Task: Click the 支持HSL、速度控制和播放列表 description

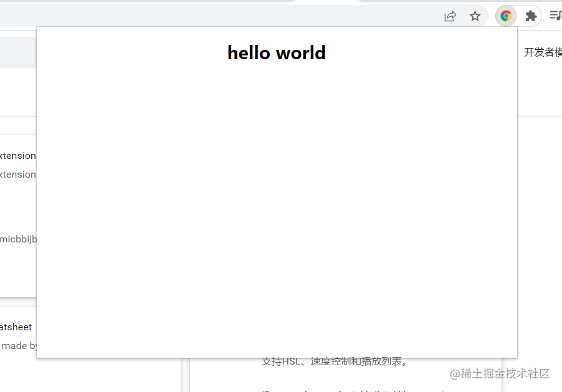Action: [x=335, y=361]
